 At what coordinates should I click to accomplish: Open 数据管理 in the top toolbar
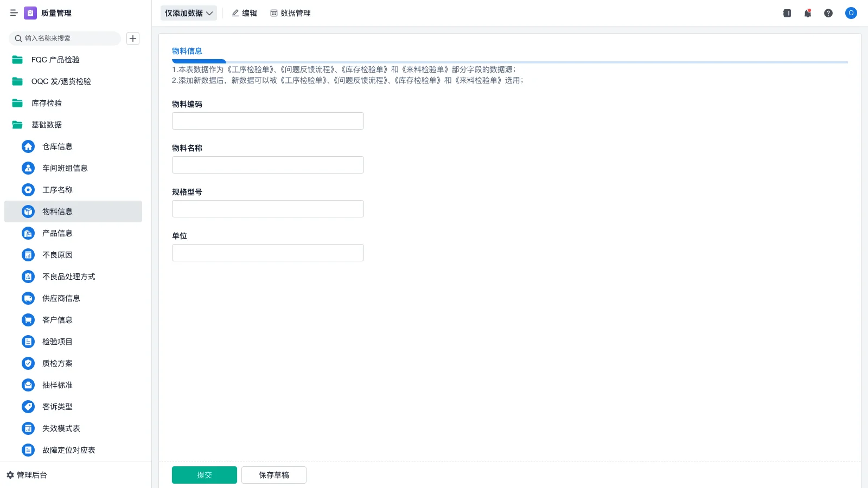pyautogui.click(x=290, y=13)
